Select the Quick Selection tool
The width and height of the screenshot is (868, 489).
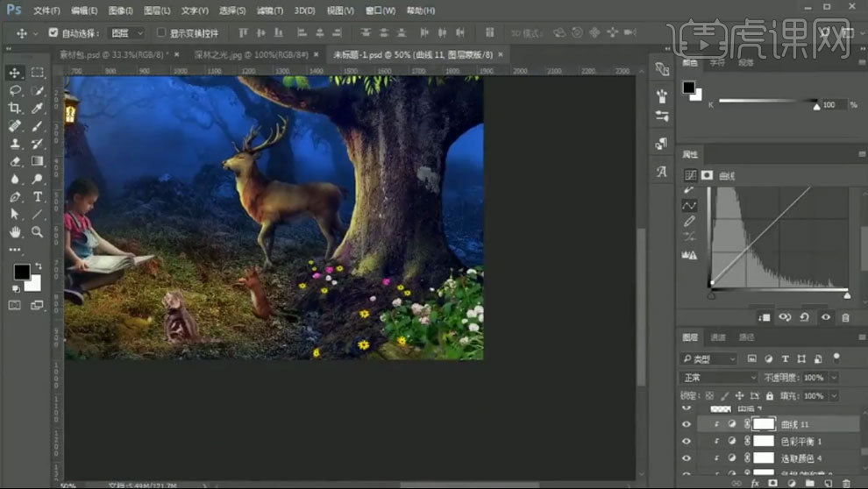click(x=37, y=90)
